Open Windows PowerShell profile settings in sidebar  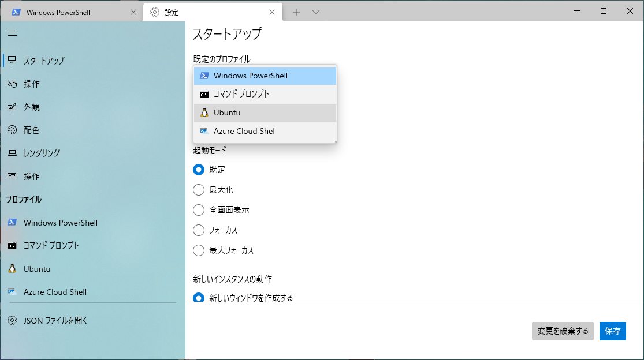(x=92, y=222)
